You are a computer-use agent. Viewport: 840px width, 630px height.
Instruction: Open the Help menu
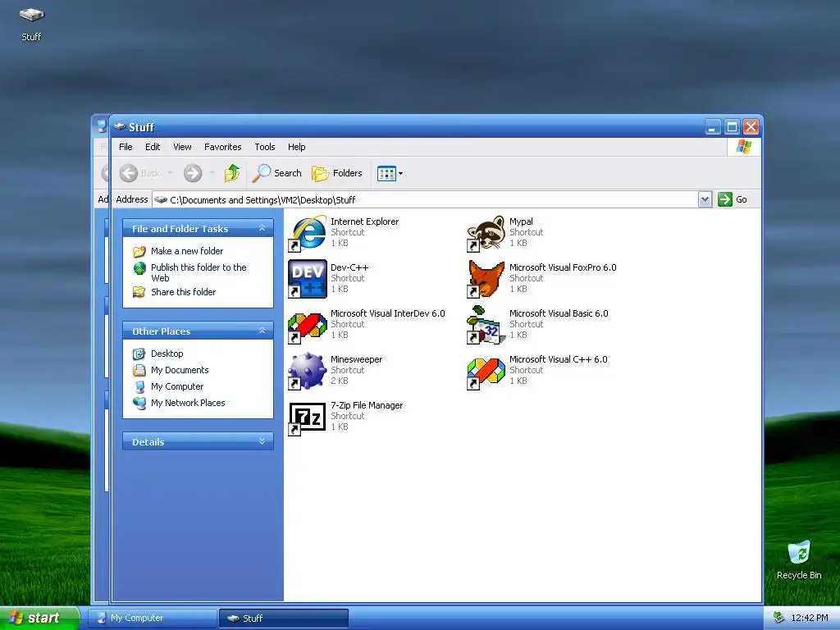296,147
